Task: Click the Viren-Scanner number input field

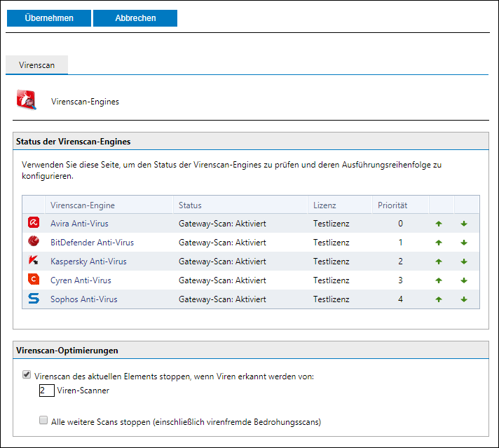Action: (47, 391)
